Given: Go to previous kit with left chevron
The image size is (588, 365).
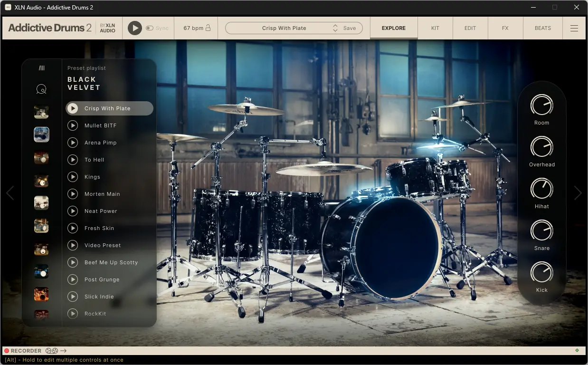Looking at the screenshot, I should click(x=10, y=193).
